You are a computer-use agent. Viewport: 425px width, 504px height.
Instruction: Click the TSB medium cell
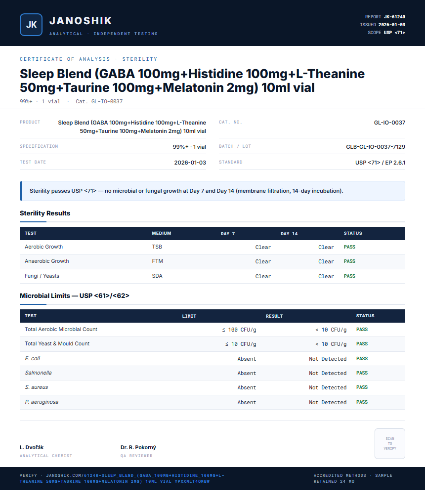(x=157, y=247)
